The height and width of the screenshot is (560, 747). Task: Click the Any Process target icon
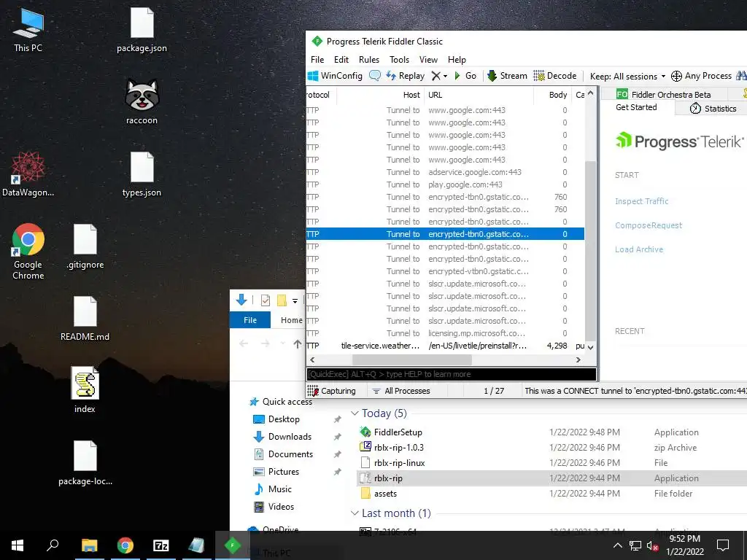pos(676,76)
